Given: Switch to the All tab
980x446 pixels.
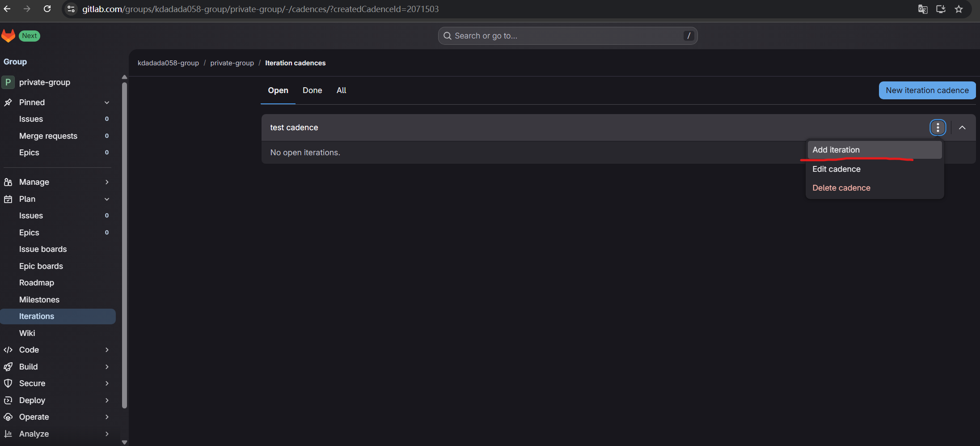Looking at the screenshot, I should click(x=341, y=90).
